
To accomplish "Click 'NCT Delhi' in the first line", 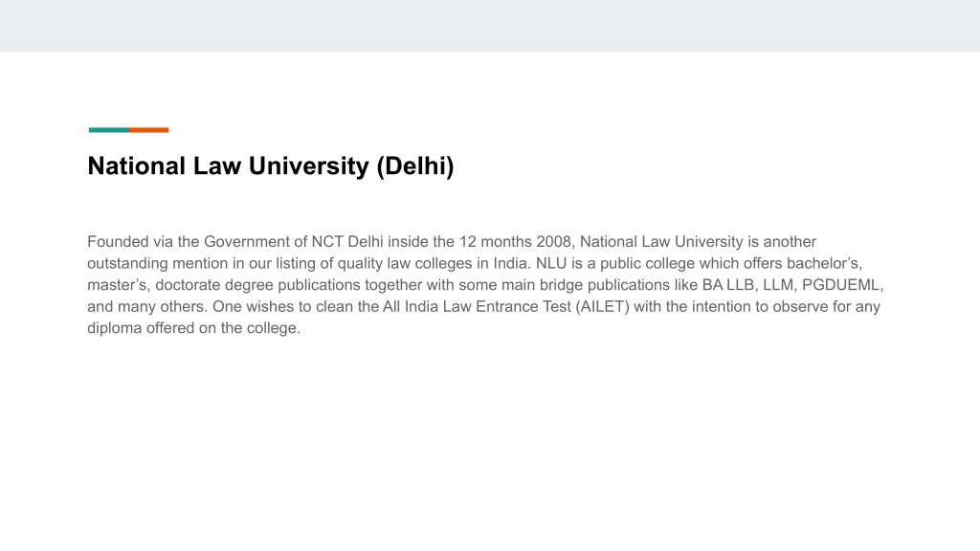I will [x=346, y=242].
